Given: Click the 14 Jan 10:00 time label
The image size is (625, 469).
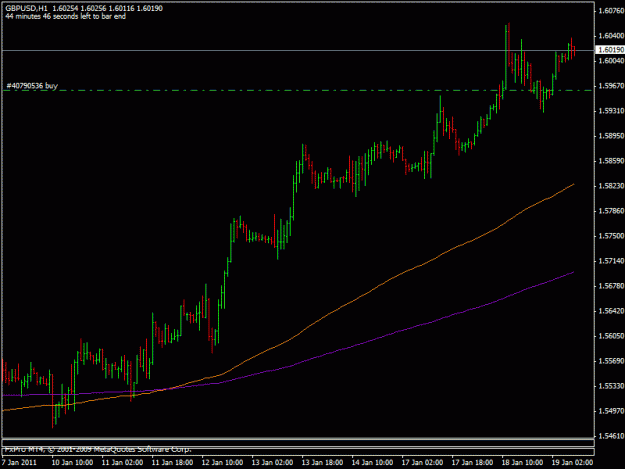Looking at the screenshot, I should (372, 462).
